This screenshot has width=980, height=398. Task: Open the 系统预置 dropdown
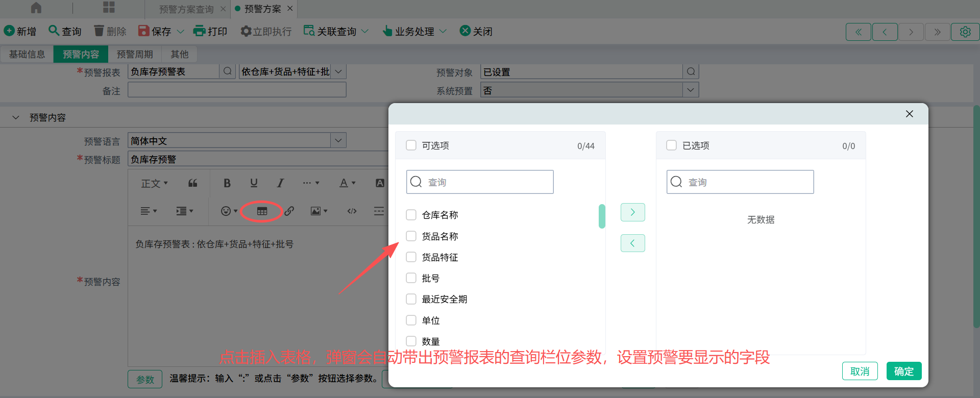click(x=690, y=90)
